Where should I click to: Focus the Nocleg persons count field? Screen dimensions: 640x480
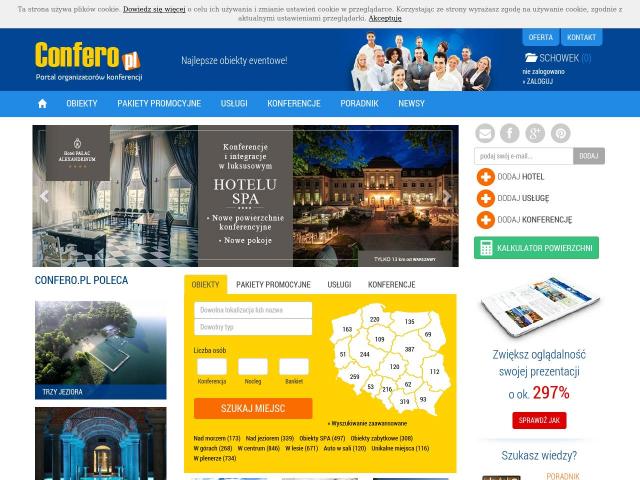click(x=253, y=367)
